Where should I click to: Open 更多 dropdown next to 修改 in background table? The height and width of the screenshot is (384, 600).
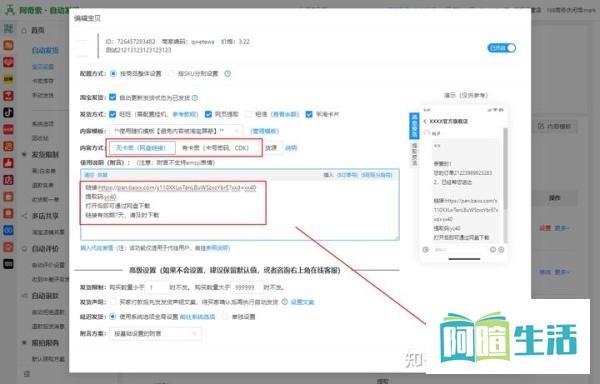[x=562, y=272]
